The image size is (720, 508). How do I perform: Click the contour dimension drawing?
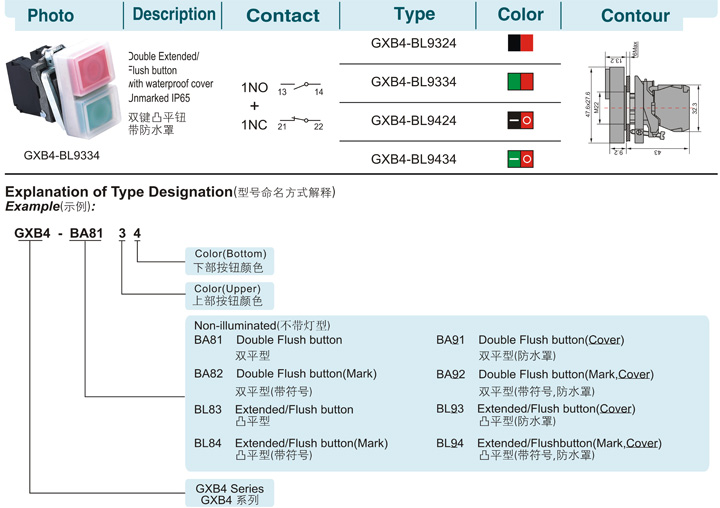pyautogui.click(x=642, y=99)
